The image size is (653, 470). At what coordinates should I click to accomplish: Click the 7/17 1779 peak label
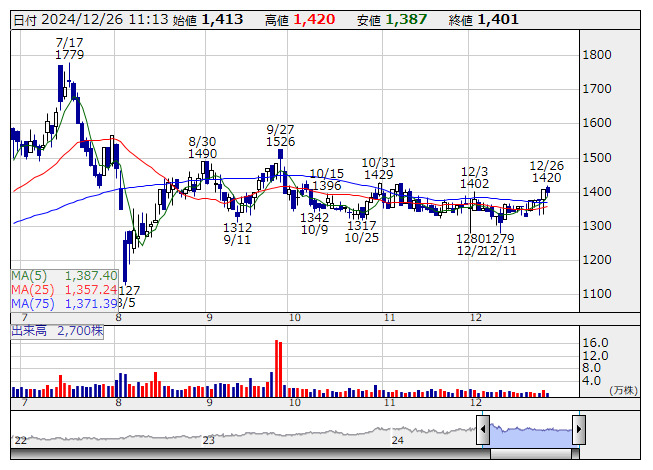[x=70, y=48]
